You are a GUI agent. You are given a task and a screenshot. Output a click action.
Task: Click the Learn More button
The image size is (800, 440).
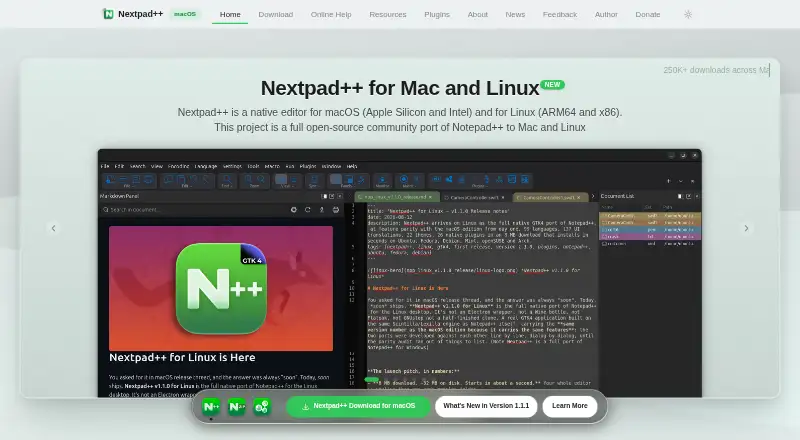click(x=570, y=406)
